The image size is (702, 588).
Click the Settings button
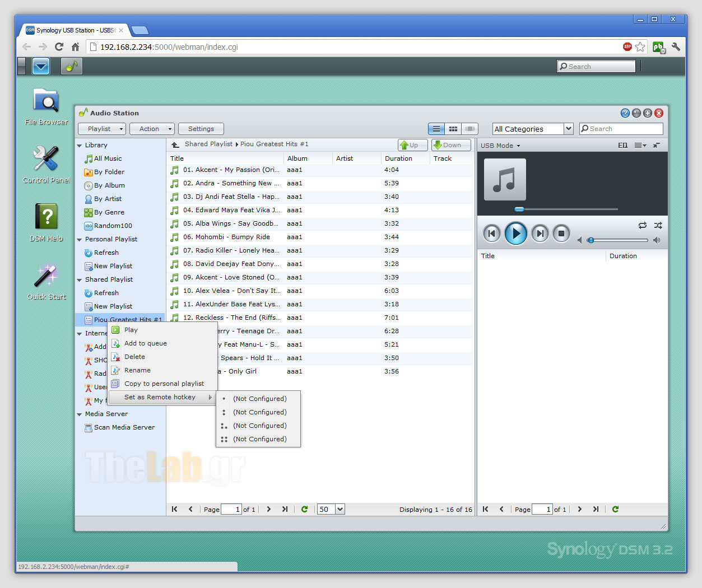[201, 129]
